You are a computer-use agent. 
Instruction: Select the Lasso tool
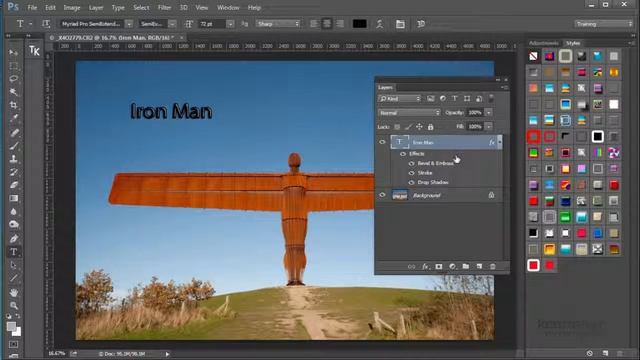13,79
